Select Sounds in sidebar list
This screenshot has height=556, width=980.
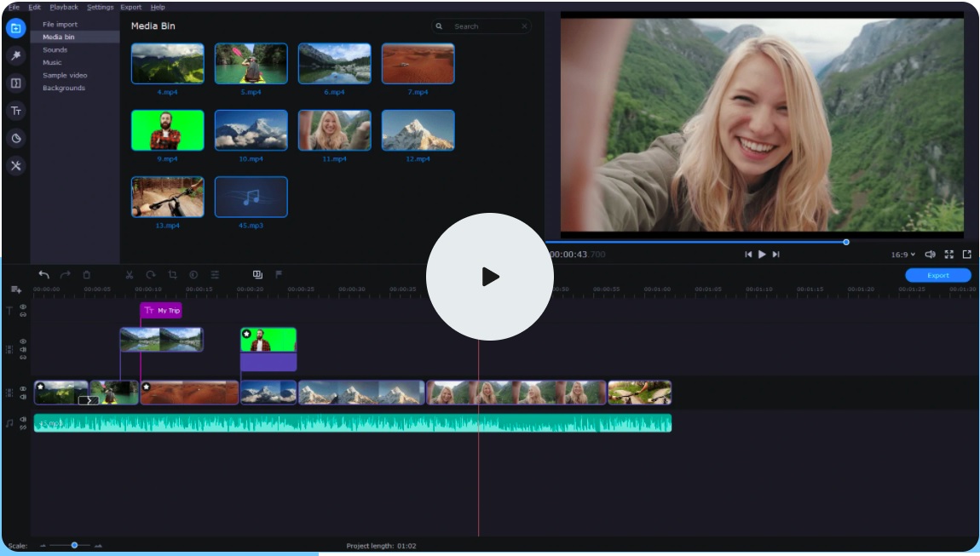click(55, 50)
